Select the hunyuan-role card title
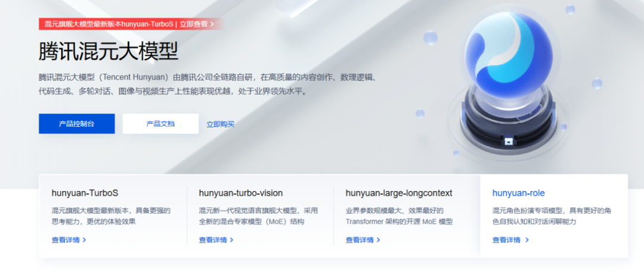The image size is (644, 275). pos(519,193)
